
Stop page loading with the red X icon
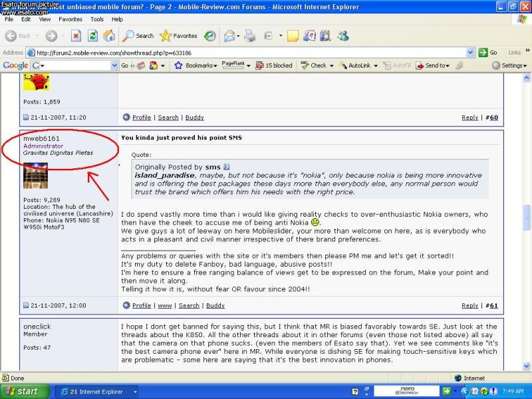point(76,36)
